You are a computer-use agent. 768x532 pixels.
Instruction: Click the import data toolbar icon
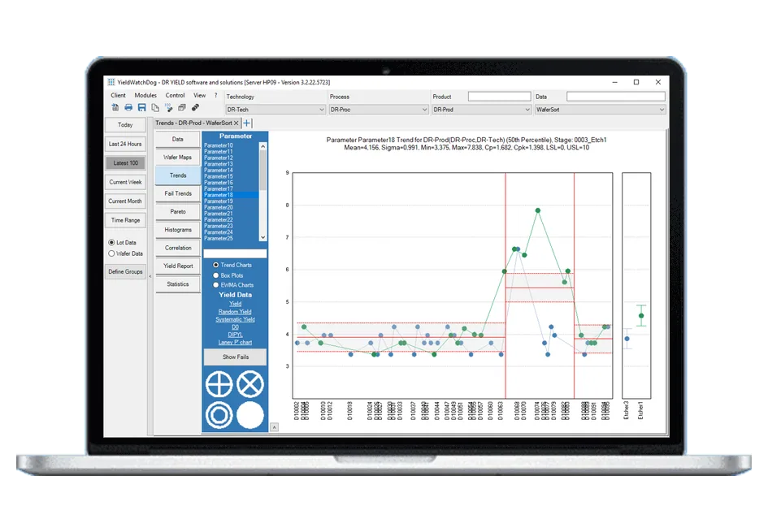pyautogui.click(x=115, y=107)
